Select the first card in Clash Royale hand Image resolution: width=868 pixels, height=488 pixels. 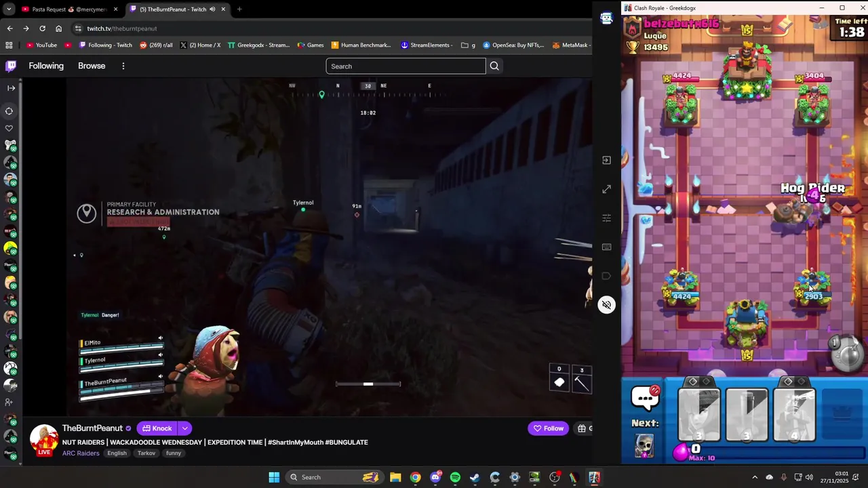point(699,414)
